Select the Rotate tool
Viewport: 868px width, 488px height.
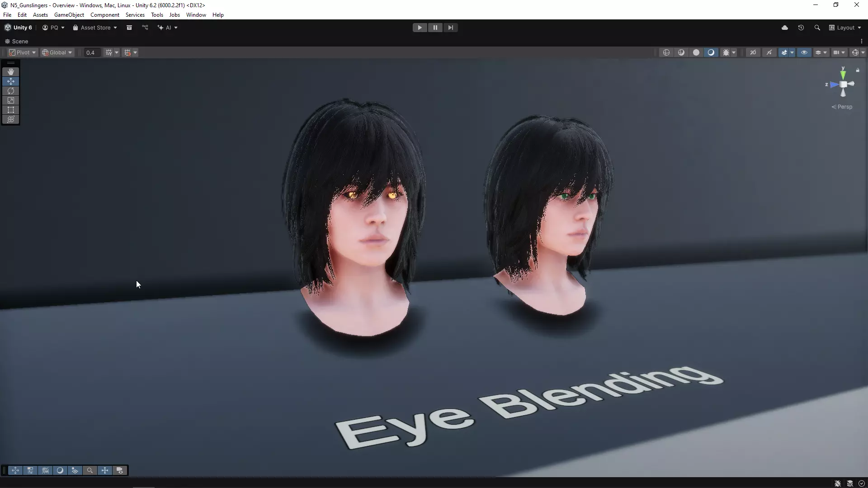pyautogui.click(x=11, y=91)
